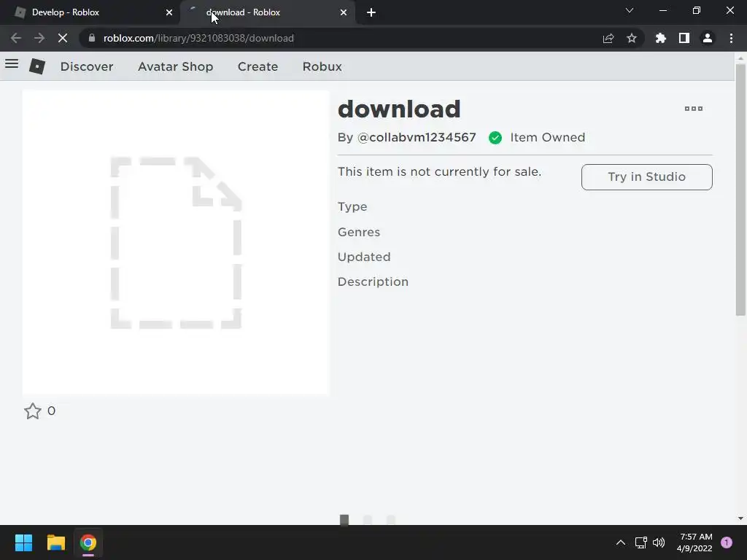The width and height of the screenshot is (747, 560).
Task: Click the green Item Owned checkmark
Action: point(495,138)
